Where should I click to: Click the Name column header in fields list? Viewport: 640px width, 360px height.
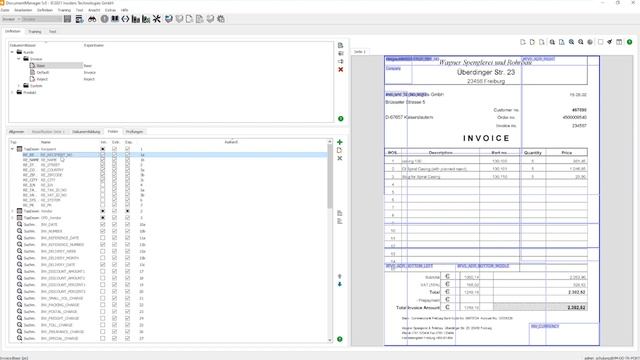(46, 142)
